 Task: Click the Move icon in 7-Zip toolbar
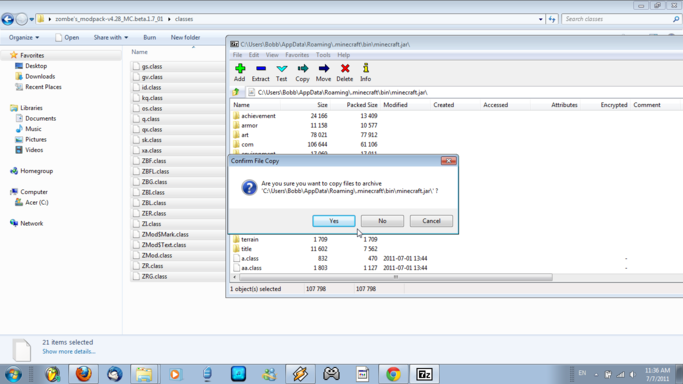[x=323, y=72]
